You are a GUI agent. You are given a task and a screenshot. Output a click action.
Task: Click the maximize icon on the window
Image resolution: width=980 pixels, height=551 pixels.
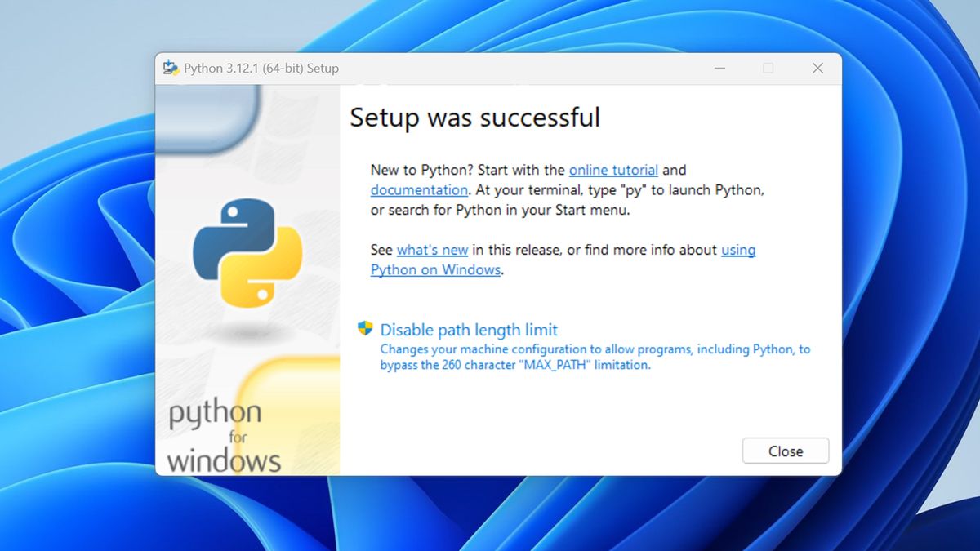pos(767,68)
